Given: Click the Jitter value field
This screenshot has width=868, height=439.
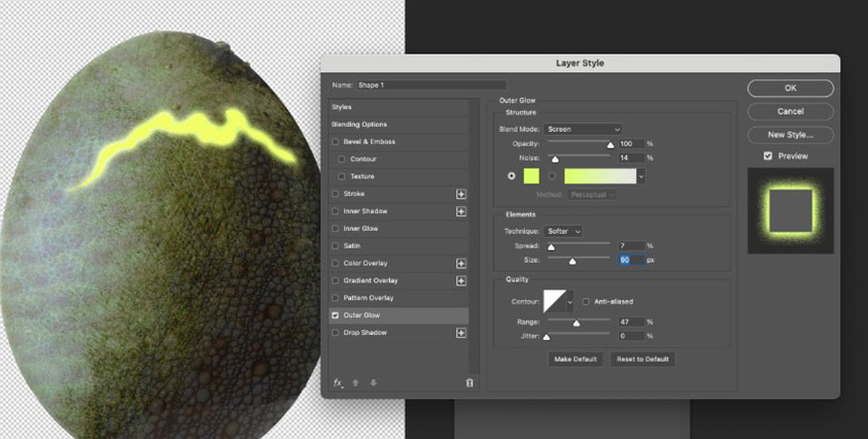Looking at the screenshot, I should (632, 336).
